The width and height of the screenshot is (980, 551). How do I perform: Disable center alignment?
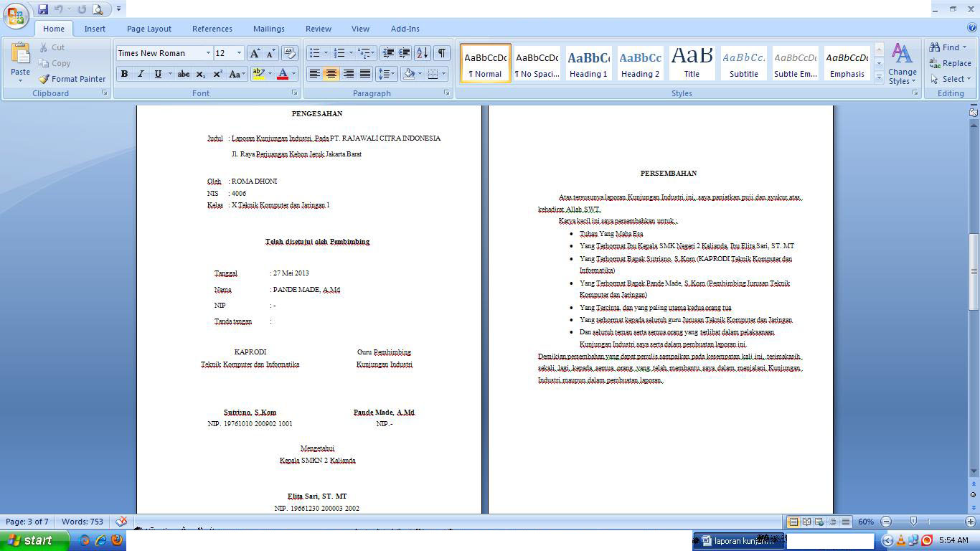[331, 74]
